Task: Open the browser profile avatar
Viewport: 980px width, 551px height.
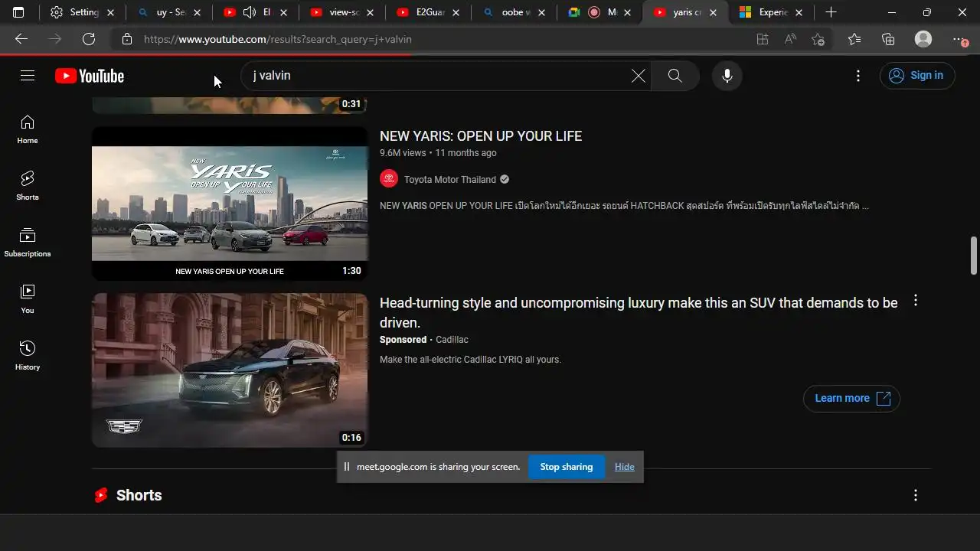Action: pyautogui.click(x=923, y=39)
